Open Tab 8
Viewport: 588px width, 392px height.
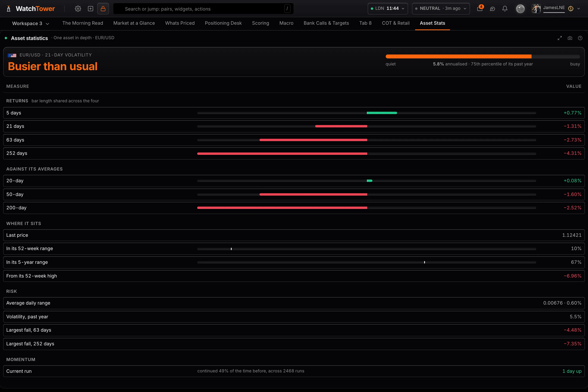pyautogui.click(x=365, y=23)
